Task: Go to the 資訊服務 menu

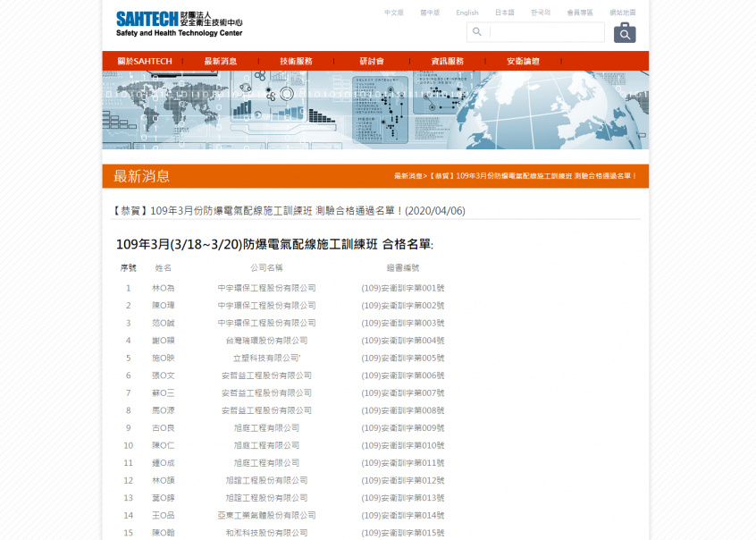Action: click(x=447, y=61)
